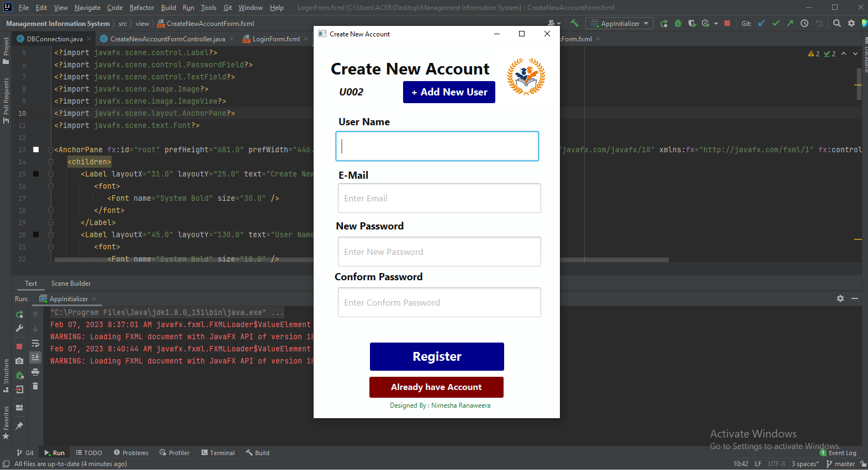Rerun AppInitializer from the main toolbar
This screenshot has width=868, height=470.
point(664,23)
